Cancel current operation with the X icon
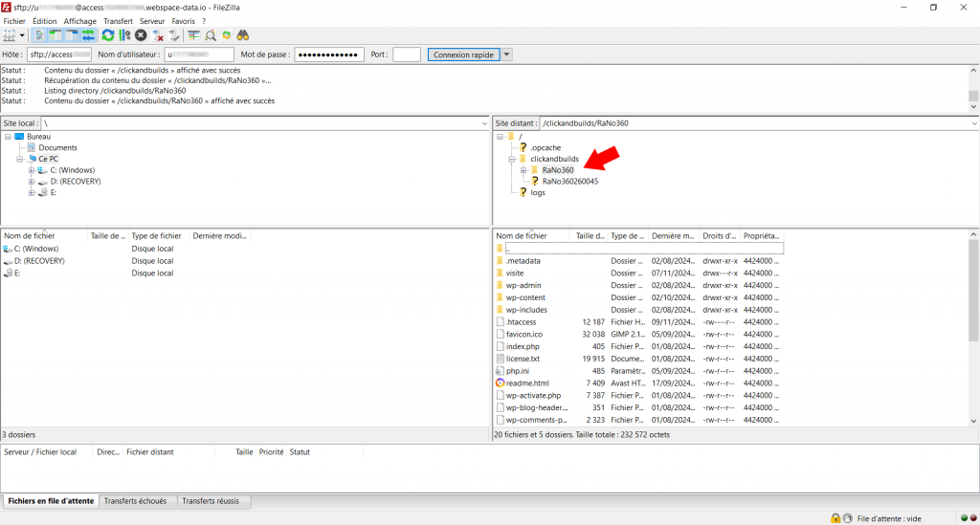Screen dimensions: 980x525 [141, 35]
